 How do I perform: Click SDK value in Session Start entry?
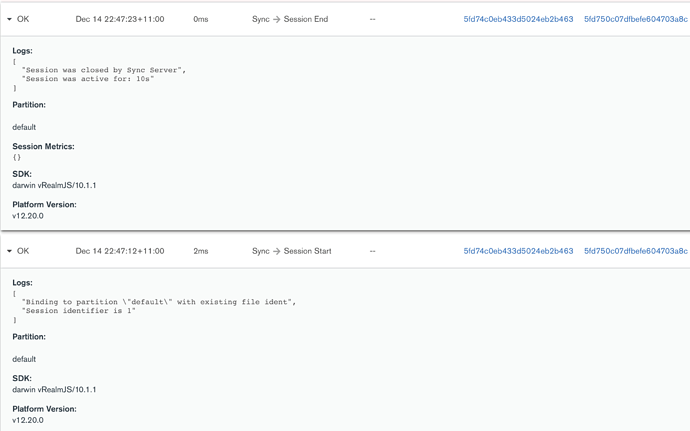click(54, 390)
